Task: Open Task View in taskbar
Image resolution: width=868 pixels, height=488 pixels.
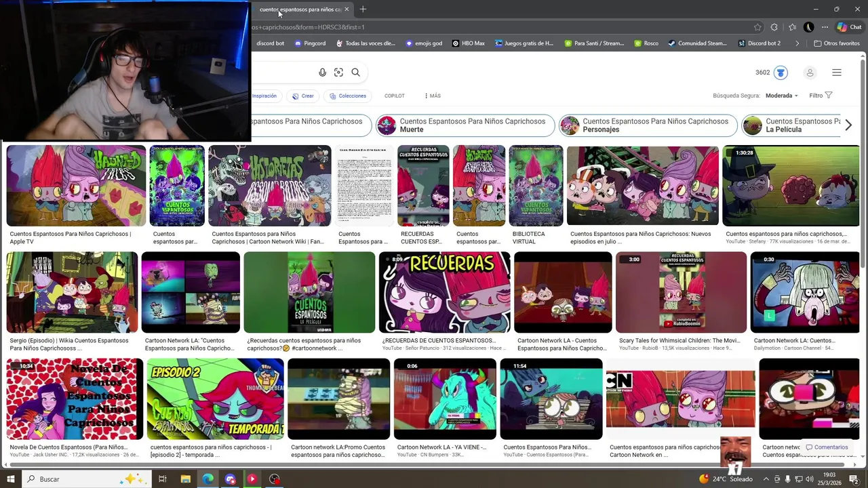Action: [163, 479]
